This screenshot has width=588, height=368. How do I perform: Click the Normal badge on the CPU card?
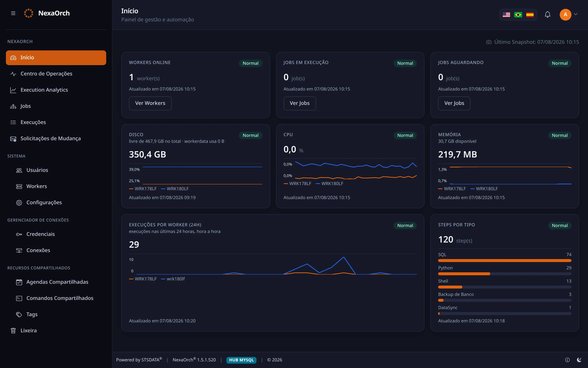click(x=405, y=135)
